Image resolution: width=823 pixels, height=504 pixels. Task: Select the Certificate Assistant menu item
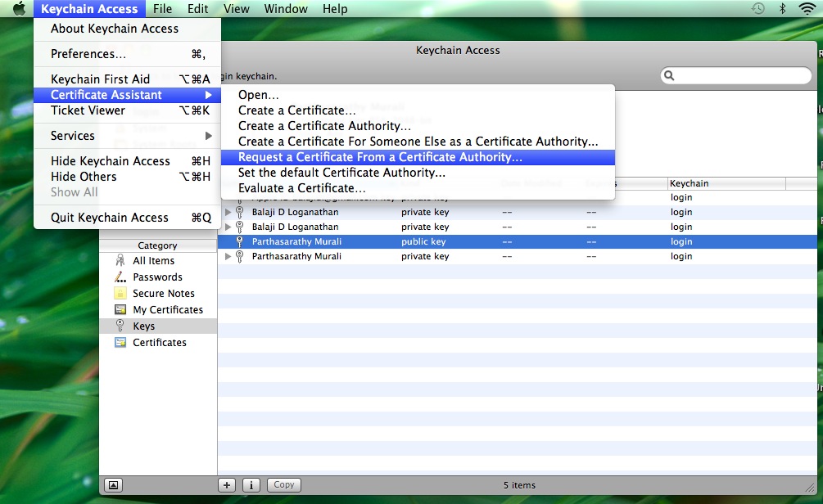(128, 95)
